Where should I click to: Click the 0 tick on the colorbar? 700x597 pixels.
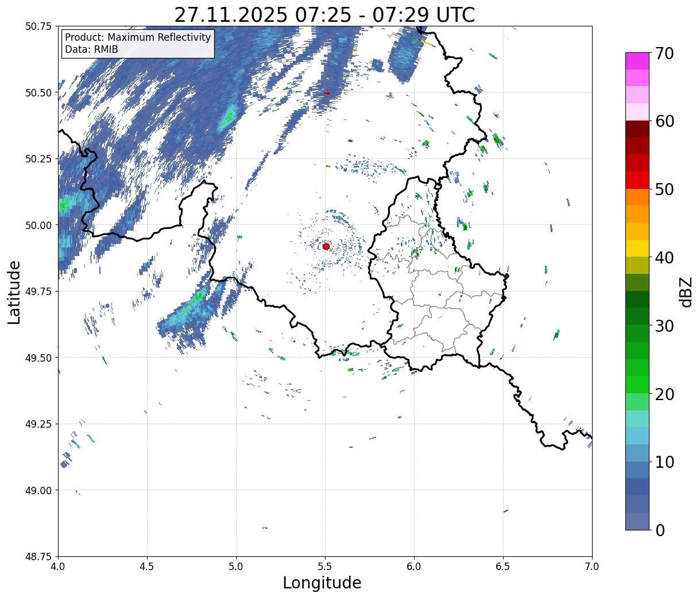tap(659, 530)
